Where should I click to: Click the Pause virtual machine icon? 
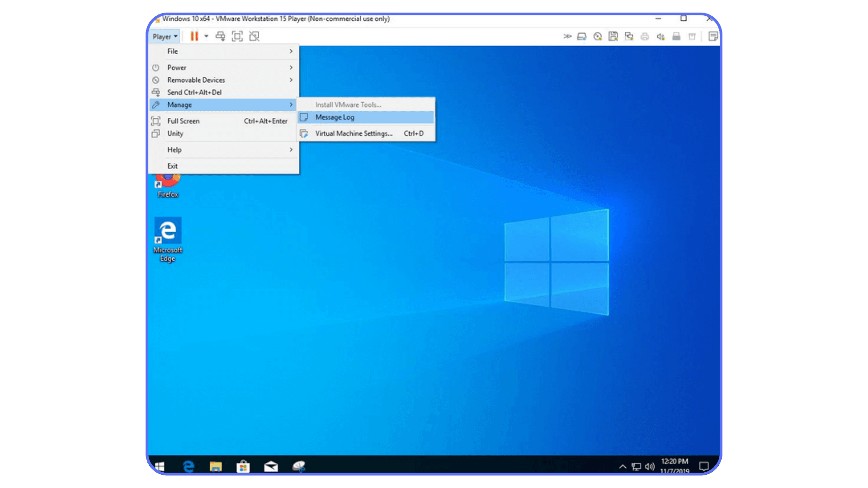[x=194, y=36]
